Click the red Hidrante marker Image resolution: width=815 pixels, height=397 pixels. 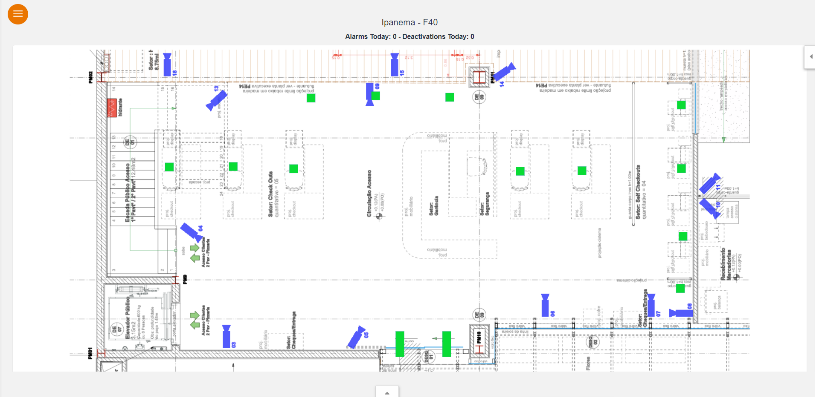click(x=112, y=108)
